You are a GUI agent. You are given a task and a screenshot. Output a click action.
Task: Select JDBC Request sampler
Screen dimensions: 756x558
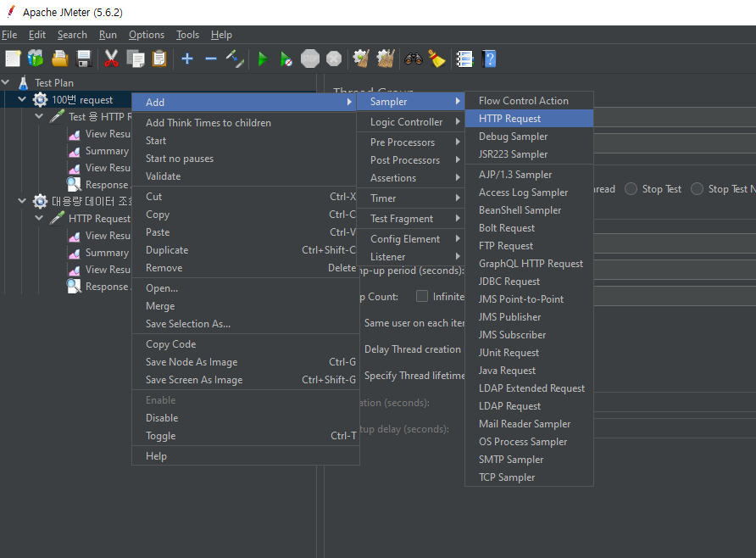(529, 282)
